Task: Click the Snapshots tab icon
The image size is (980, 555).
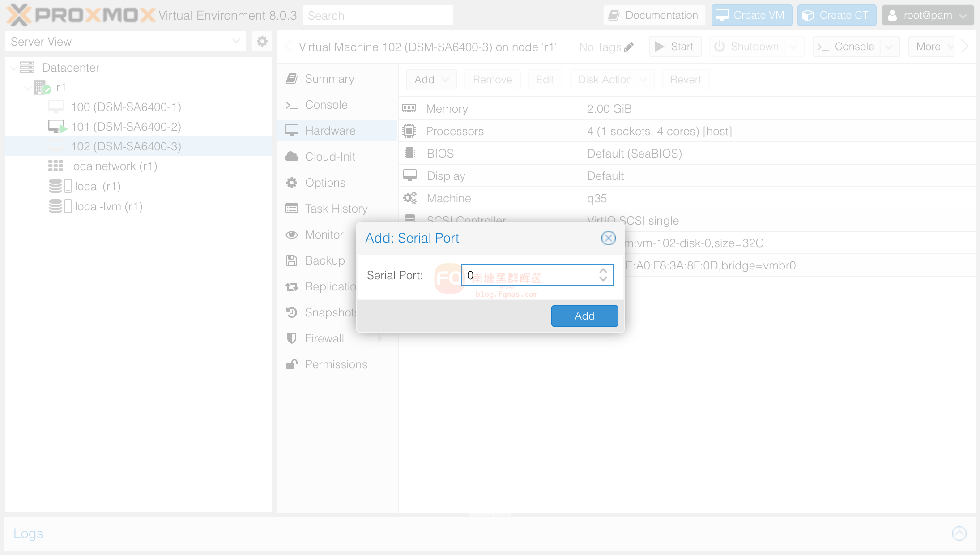Action: tap(291, 312)
